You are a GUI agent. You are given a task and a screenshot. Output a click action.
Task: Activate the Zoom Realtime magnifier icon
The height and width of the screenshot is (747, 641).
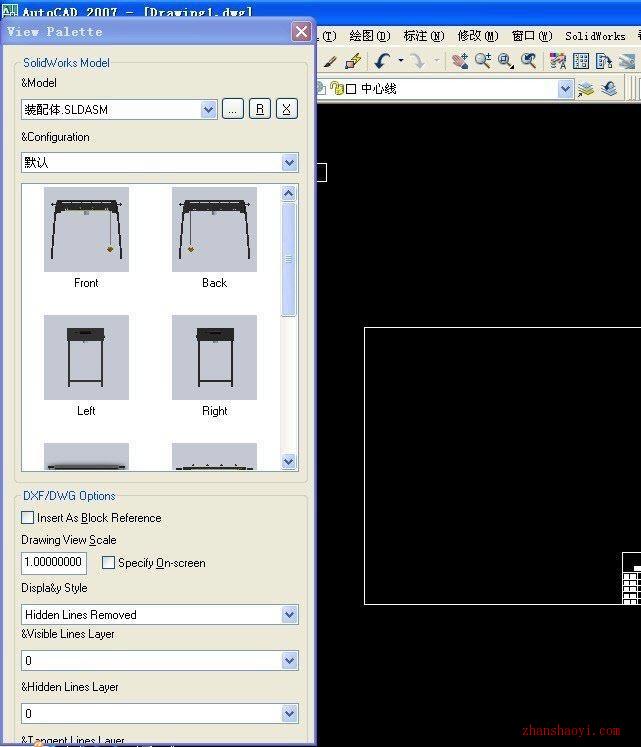(x=483, y=61)
